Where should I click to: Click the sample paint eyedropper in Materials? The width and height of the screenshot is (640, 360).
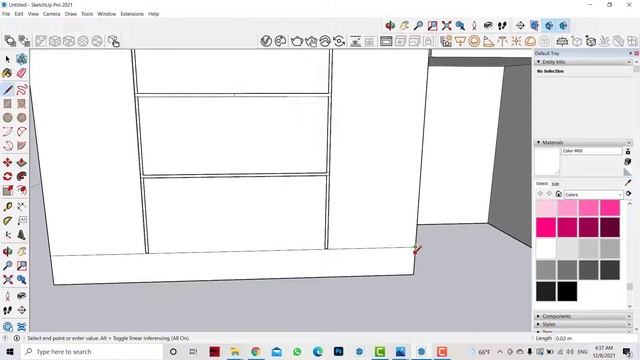628,183
